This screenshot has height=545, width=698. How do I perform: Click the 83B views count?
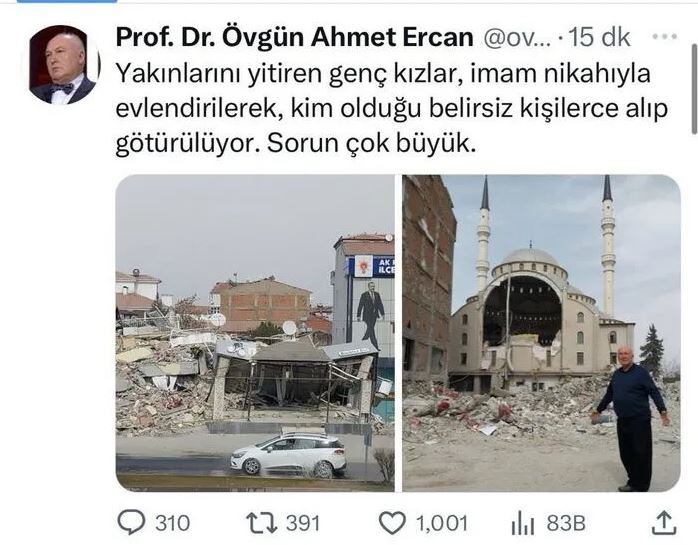point(566,523)
